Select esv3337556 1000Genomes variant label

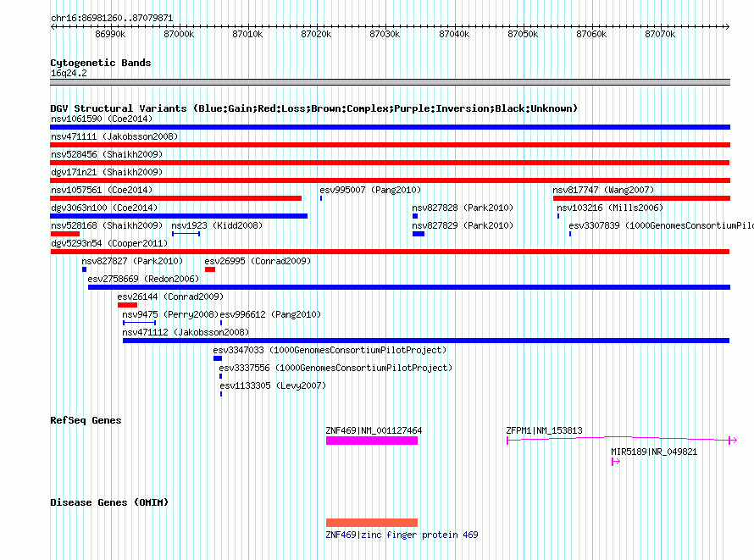pyautogui.click(x=335, y=368)
